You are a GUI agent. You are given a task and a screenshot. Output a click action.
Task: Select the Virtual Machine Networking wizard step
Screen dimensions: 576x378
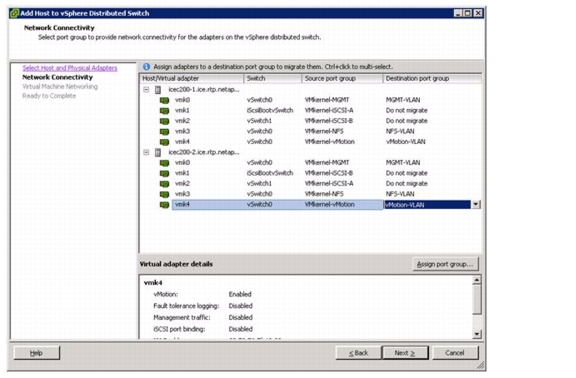click(x=60, y=87)
